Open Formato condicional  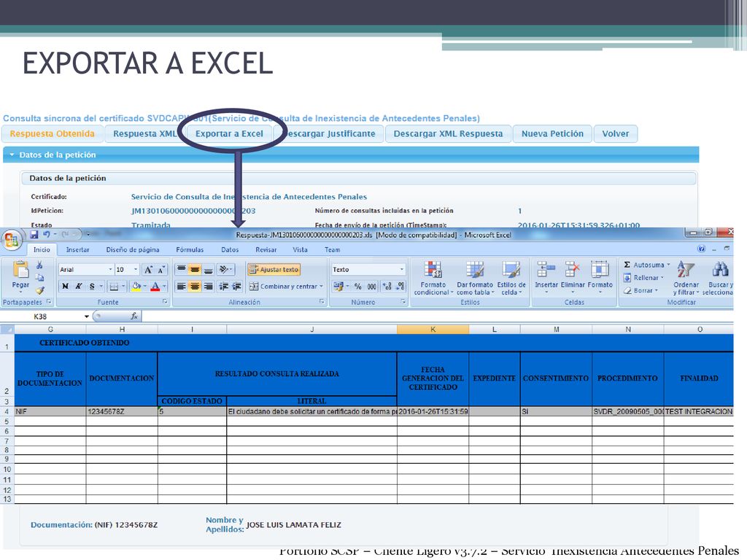433,279
